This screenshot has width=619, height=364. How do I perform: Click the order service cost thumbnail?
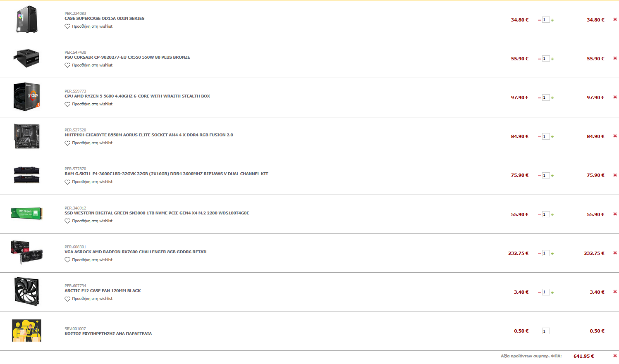point(26,331)
